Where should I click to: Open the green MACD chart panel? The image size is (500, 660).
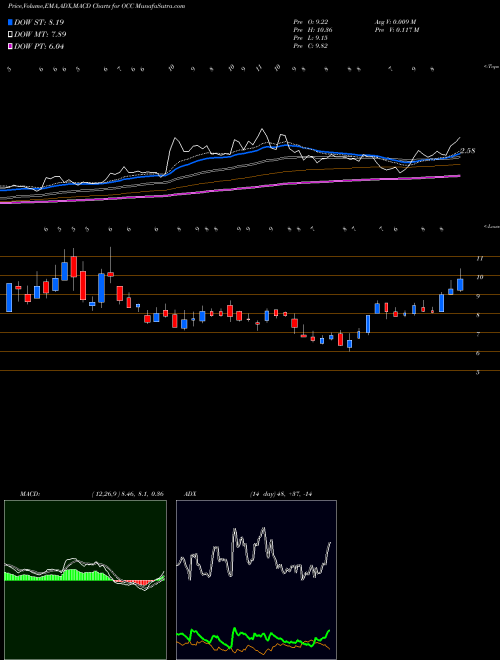85,580
